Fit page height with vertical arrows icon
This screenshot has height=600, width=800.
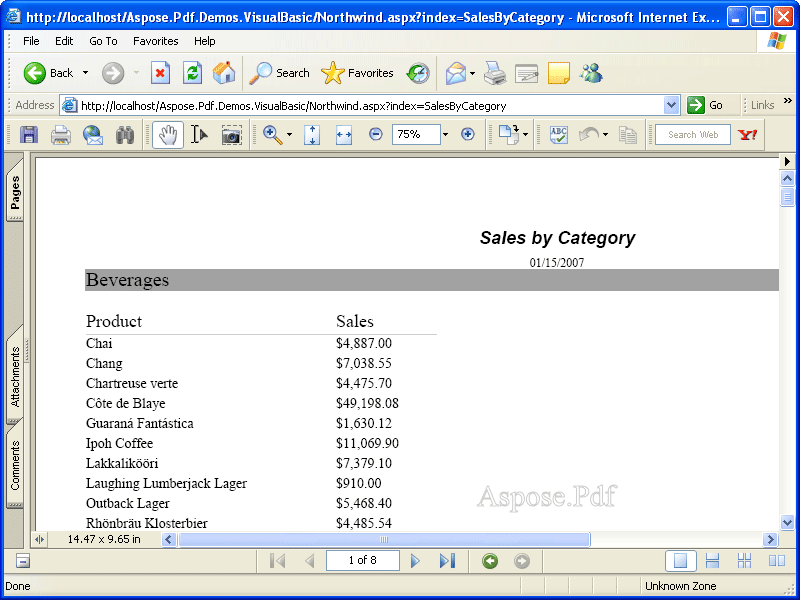(312, 135)
